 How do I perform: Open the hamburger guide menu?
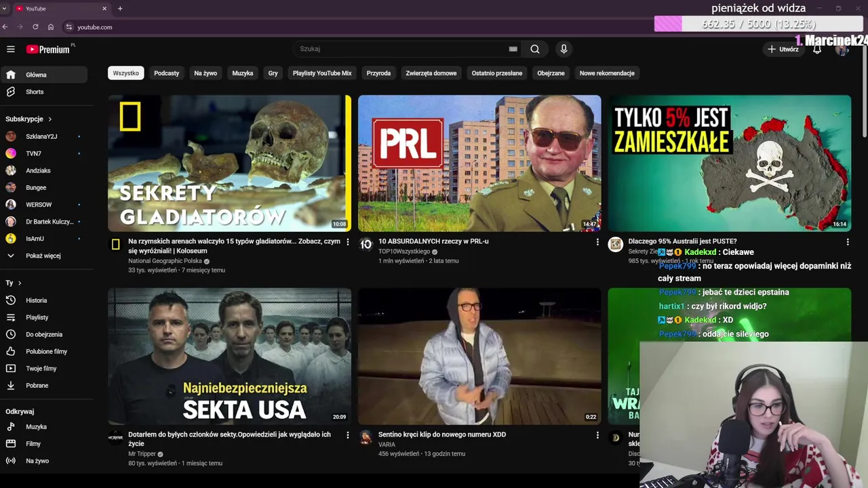[10, 49]
